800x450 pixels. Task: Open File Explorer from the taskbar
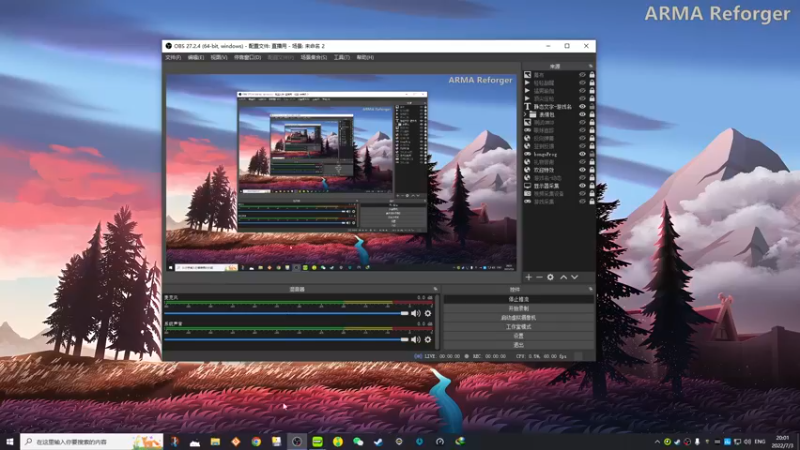[215, 441]
